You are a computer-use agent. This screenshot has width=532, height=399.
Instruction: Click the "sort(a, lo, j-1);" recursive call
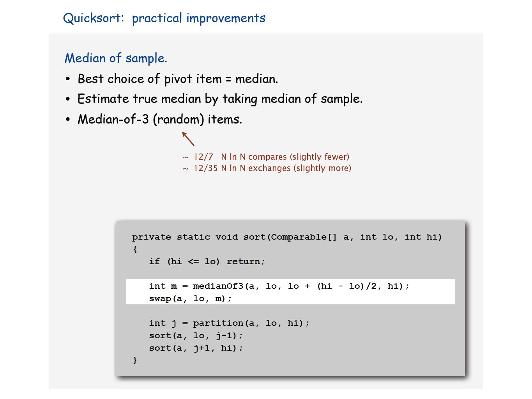point(196,335)
